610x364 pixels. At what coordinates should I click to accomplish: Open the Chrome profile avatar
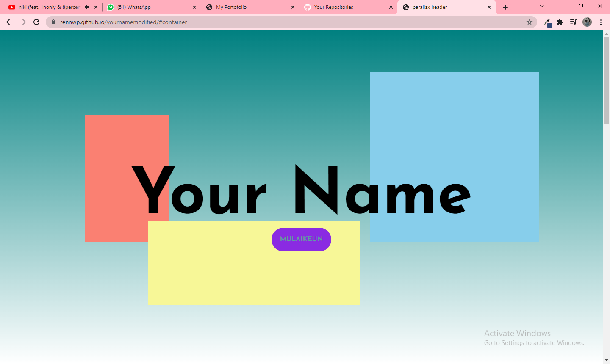tap(587, 22)
